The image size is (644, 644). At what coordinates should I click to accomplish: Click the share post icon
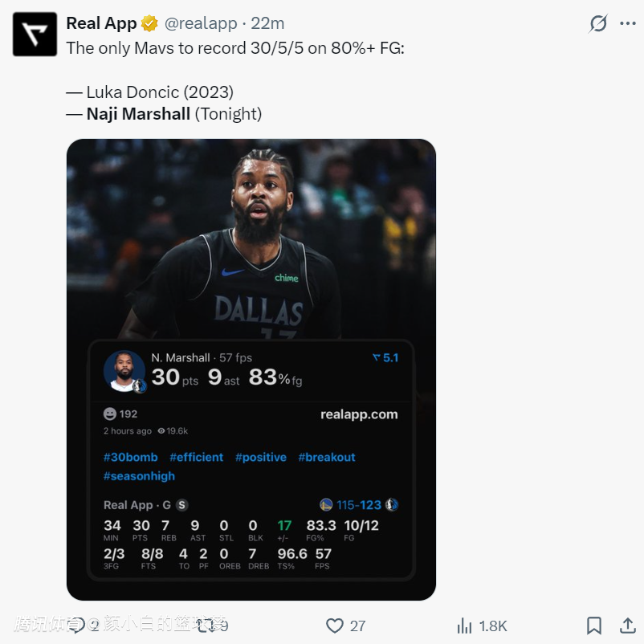coord(628,626)
